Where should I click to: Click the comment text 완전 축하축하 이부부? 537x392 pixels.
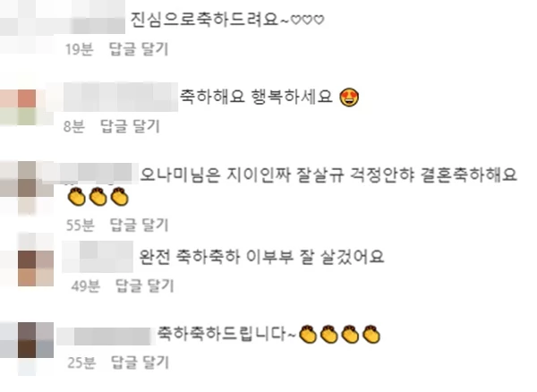click(217, 257)
